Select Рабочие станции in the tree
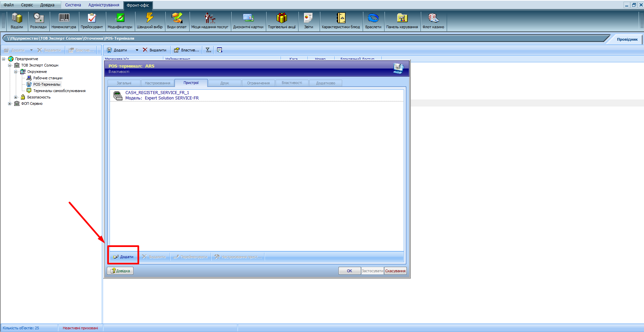644x332 pixels. coord(48,78)
